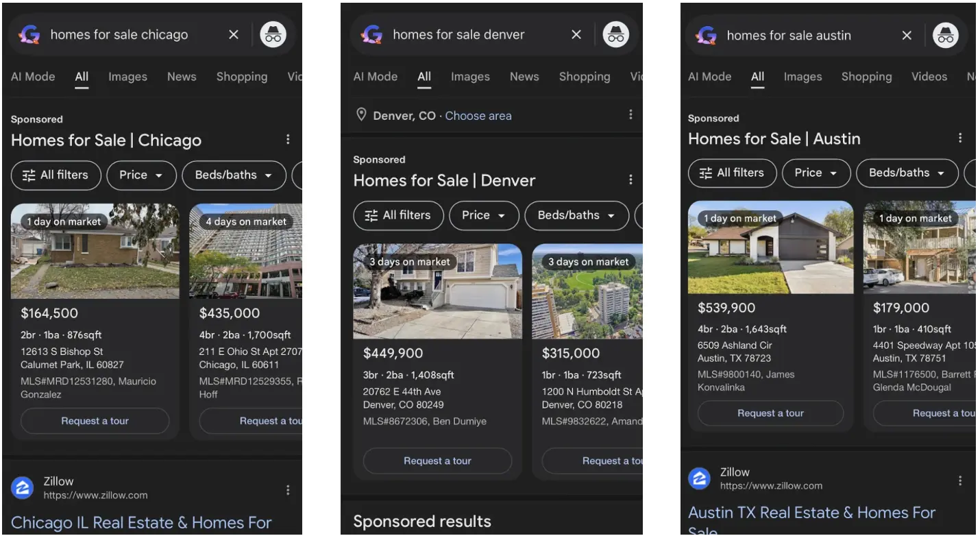Open the Beds/baths dropdown for Denver listings
The image size is (980, 536).
pyautogui.click(x=576, y=215)
